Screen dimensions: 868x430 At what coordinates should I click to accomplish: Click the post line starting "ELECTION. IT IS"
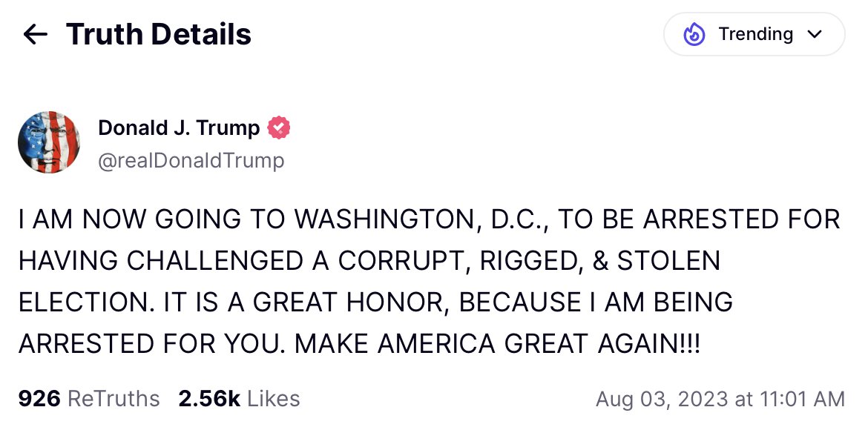click(x=375, y=302)
